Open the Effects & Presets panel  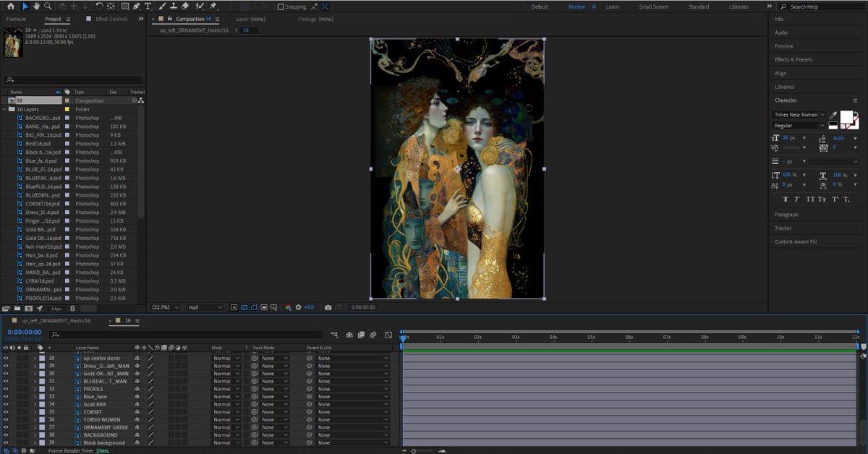(793, 59)
